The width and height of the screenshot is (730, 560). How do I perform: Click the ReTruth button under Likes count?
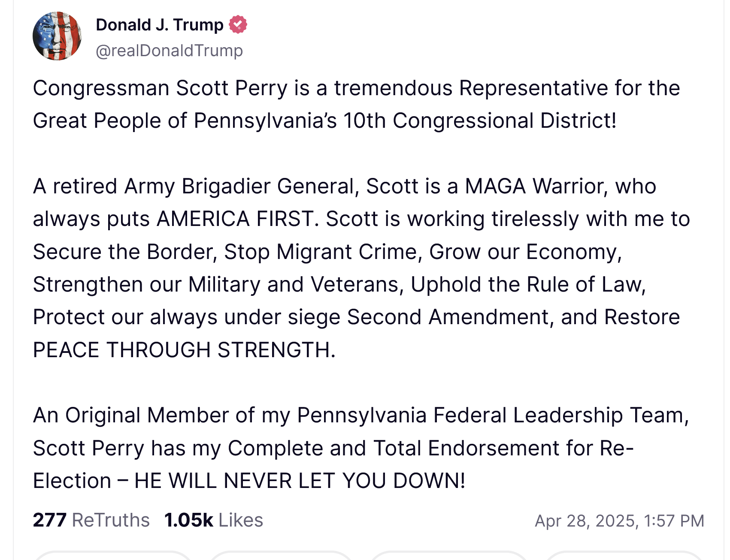pyautogui.click(x=281, y=556)
